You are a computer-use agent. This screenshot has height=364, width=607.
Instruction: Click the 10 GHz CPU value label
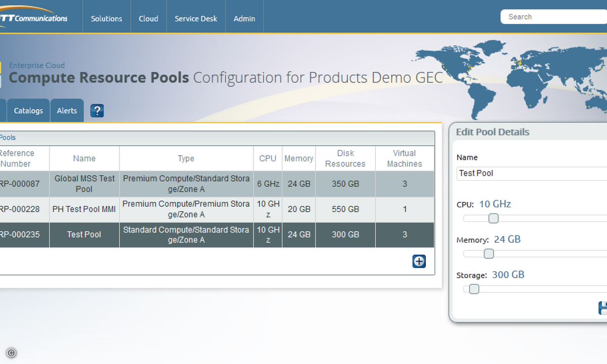495,204
